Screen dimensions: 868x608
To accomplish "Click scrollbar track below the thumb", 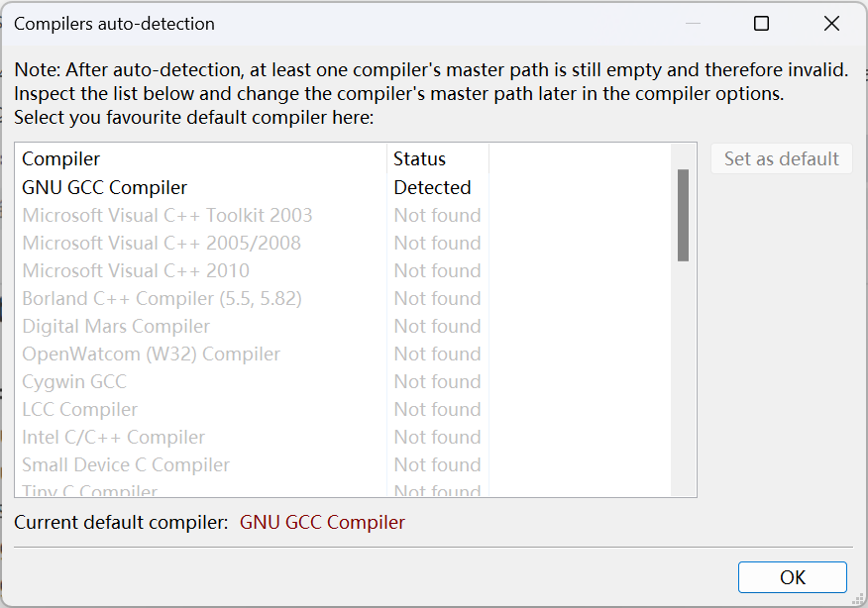I will (683, 376).
